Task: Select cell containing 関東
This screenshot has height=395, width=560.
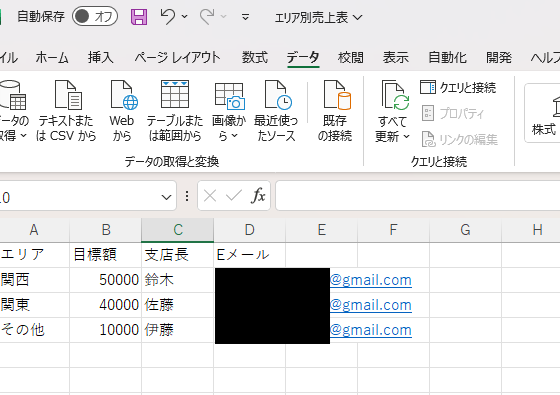Action: pos(35,305)
